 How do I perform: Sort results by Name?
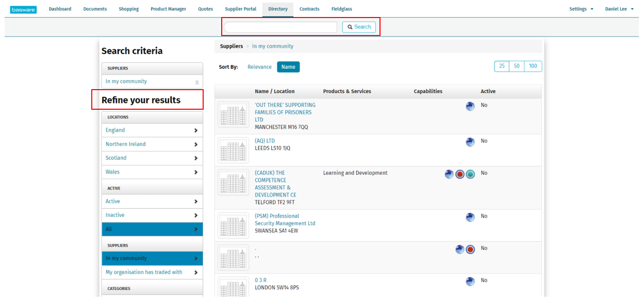[x=288, y=67]
